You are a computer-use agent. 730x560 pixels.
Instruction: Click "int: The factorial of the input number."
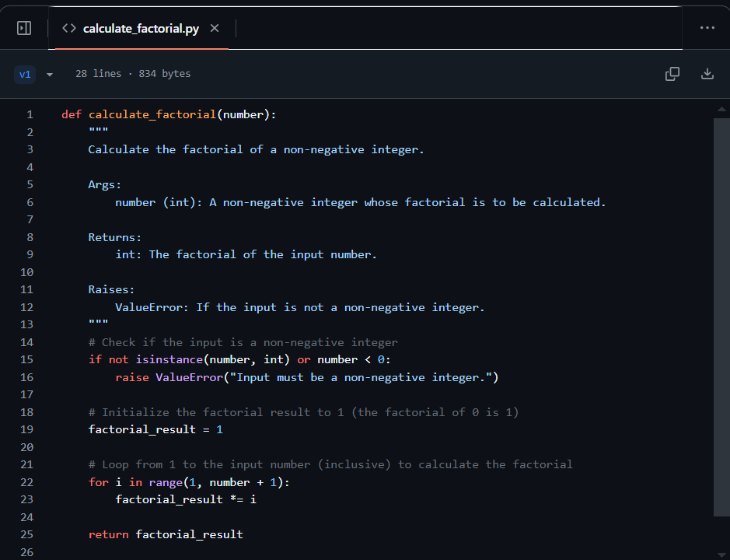coord(246,254)
